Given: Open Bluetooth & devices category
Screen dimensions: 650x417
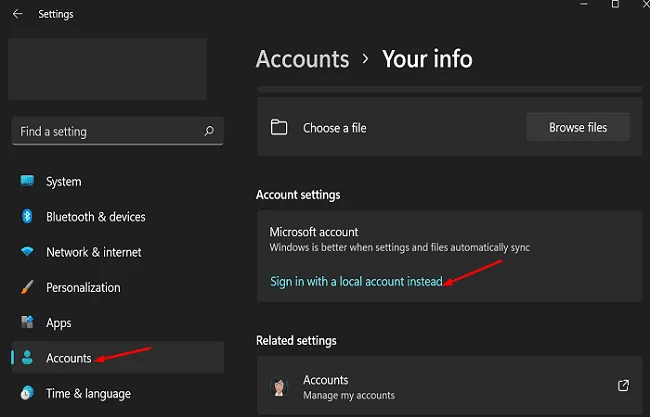Looking at the screenshot, I should pos(118,216).
